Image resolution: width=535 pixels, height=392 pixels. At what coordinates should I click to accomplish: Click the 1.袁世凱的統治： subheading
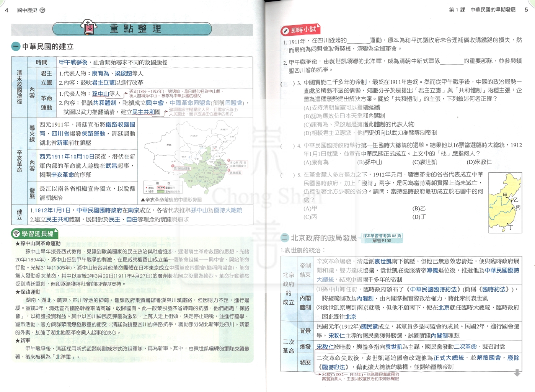coord(303,250)
